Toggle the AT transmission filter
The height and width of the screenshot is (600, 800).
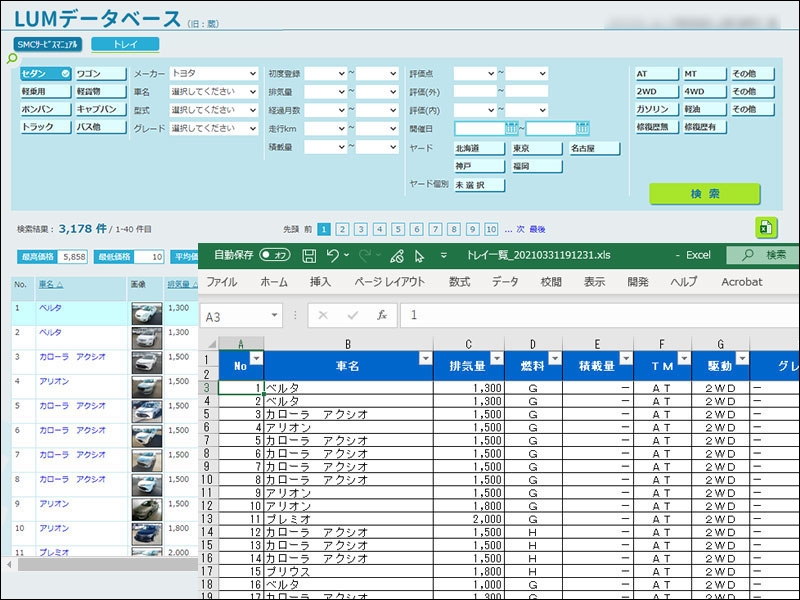click(657, 74)
